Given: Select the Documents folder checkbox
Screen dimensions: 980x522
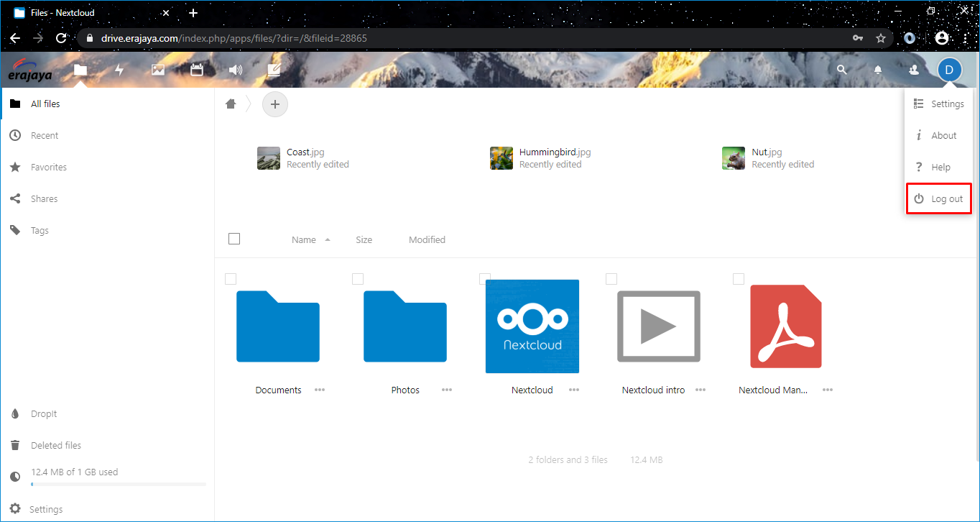Looking at the screenshot, I should (231, 279).
